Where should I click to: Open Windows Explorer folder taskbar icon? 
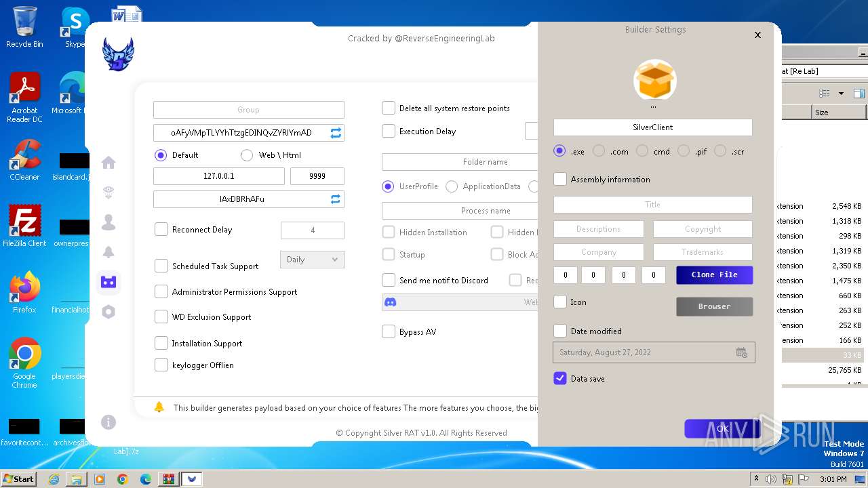tap(77, 479)
